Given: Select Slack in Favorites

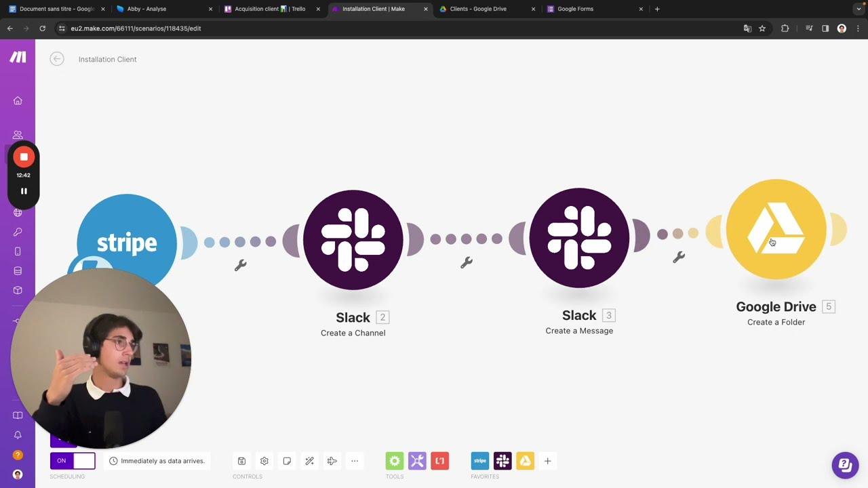Looking at the screenshot, I should 502,461.
